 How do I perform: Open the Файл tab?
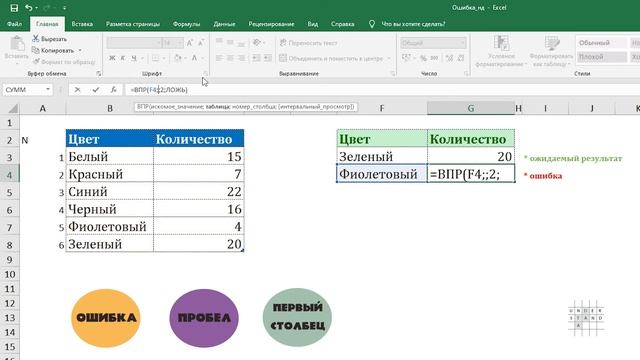tap(14, 24)
